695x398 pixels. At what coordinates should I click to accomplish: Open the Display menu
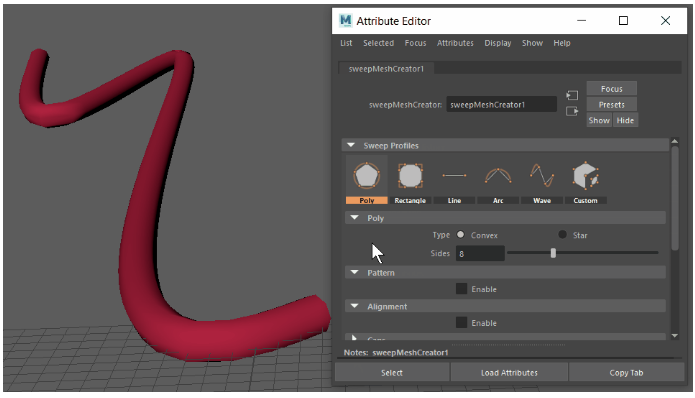pos(498,43)
